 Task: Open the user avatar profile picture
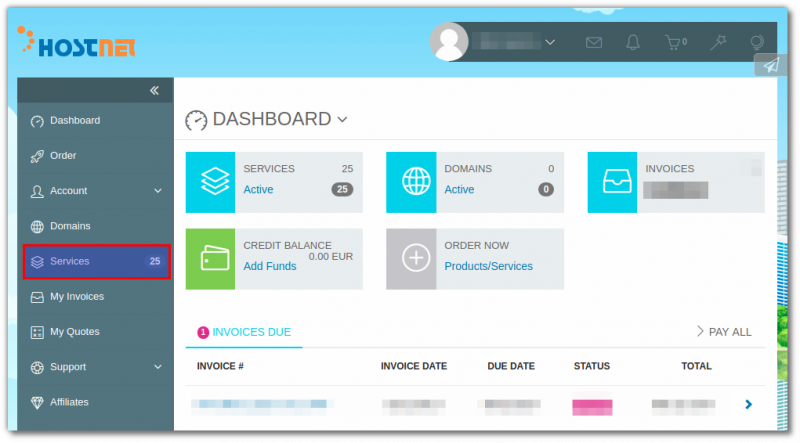449,42
